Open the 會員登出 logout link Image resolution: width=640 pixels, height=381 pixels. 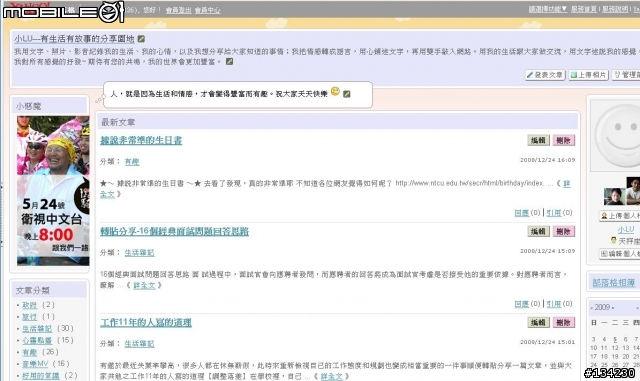point(178,10)
